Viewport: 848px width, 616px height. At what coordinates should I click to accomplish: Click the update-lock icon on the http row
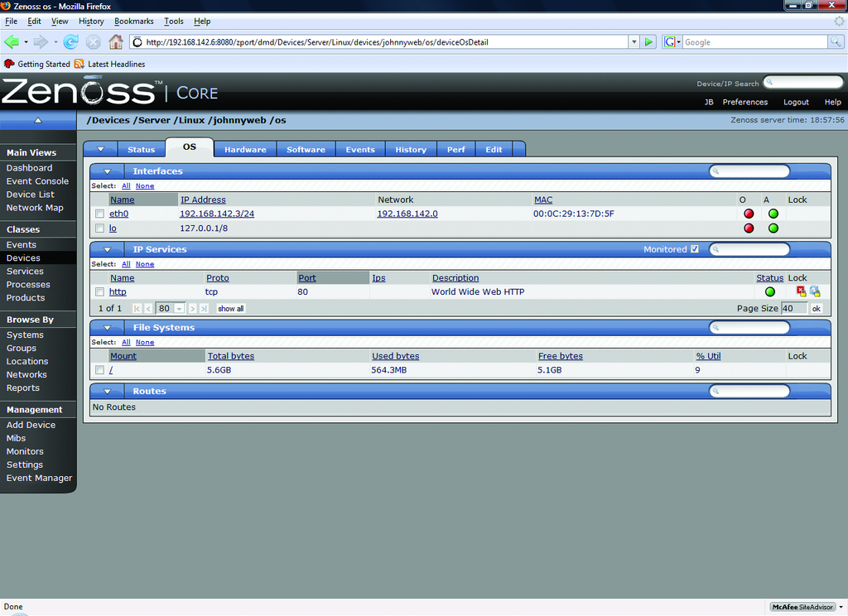[815, 291]
